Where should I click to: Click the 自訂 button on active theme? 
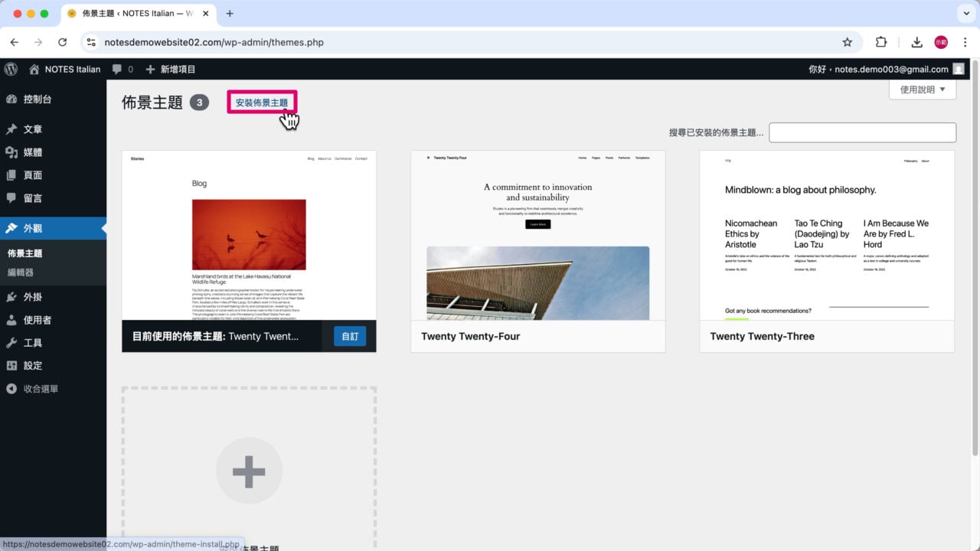click(x=349, y=336)
